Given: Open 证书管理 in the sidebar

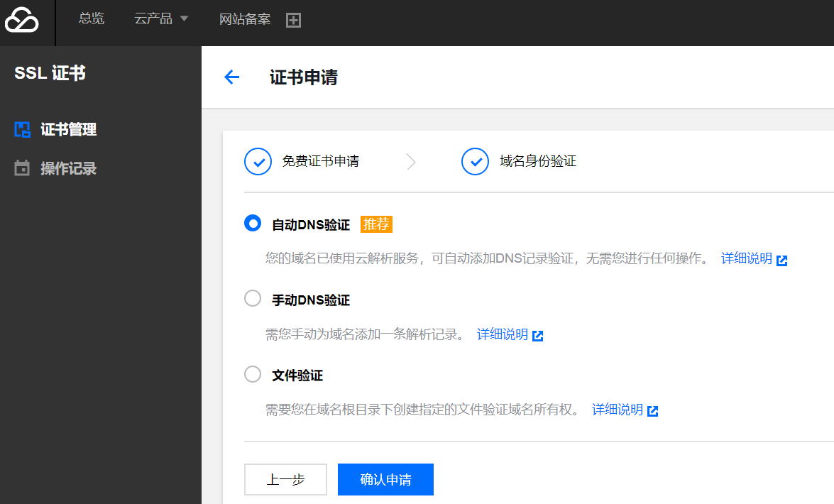Looking at the screenshot, I should tap(69, 129).
